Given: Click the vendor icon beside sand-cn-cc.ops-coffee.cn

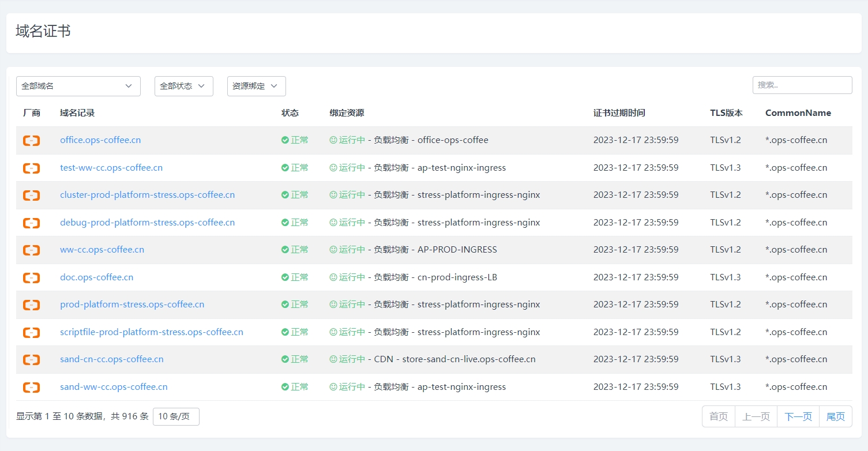Looking at the screenshot, I should 31,359.
